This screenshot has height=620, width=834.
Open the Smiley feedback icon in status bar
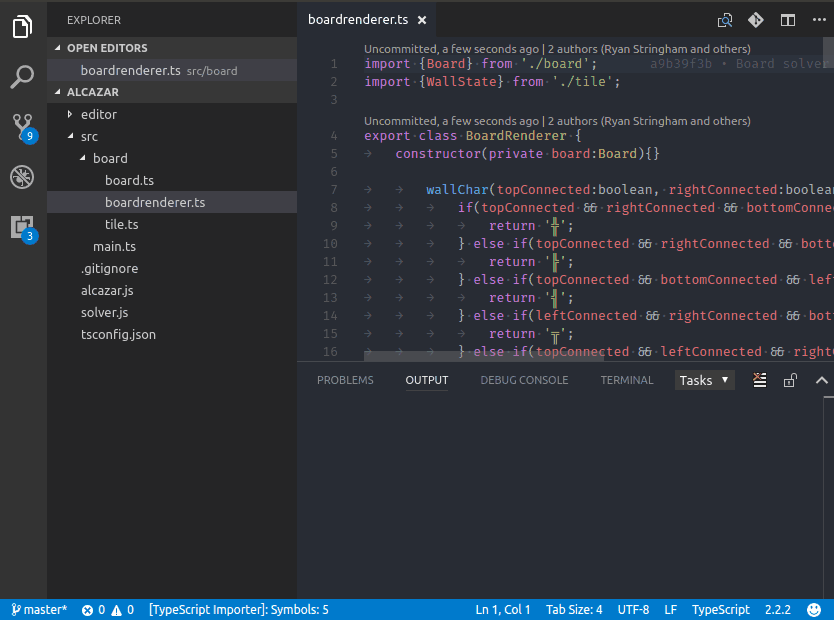point(813,609)
